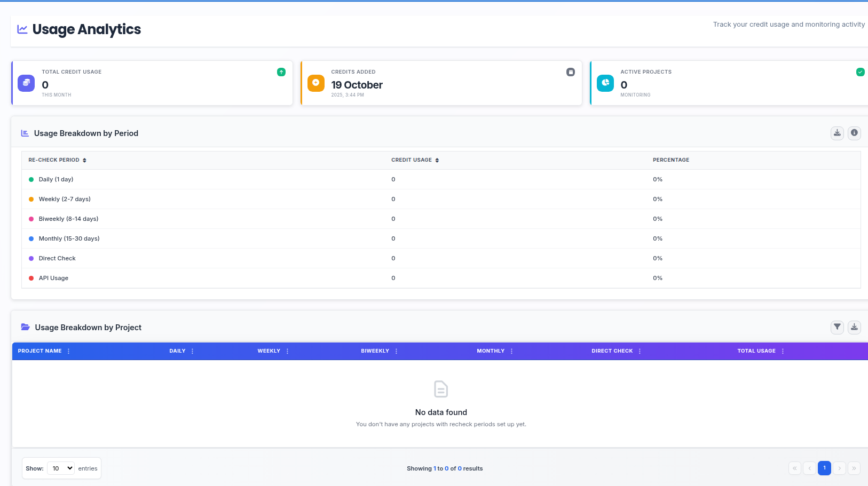
Task: Click the filter icon on Usage Breakdown by Project
Action: point(837,327)
